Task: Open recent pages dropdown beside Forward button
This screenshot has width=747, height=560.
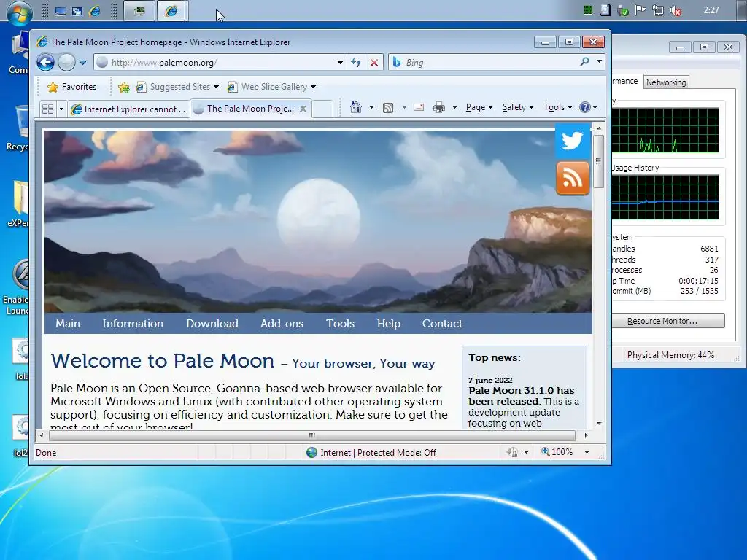Action: (83, 63)
